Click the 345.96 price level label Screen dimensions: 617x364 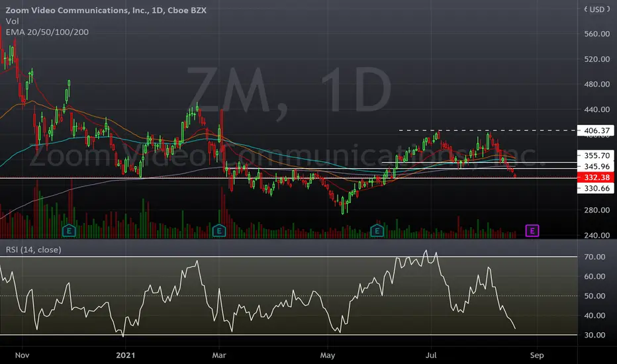click(595, 167)
